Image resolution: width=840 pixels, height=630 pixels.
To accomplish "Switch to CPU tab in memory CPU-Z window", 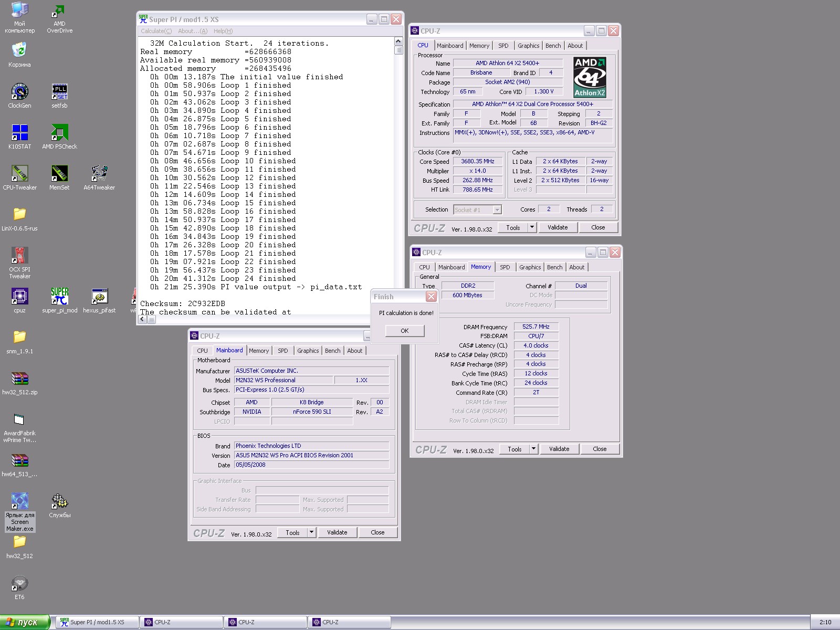I will [424, 267].
